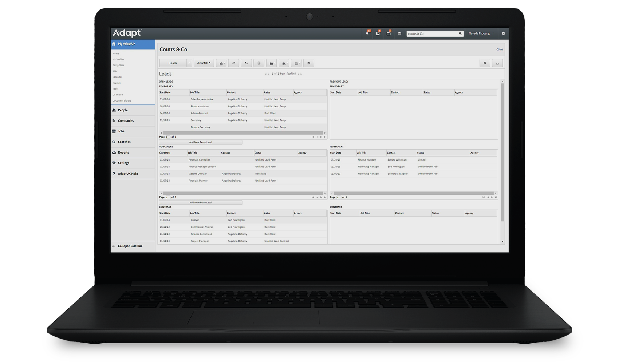This screenshot has height=364, width=619.
Task: Click the Adapt logo
Action: [x=127, y=33]
